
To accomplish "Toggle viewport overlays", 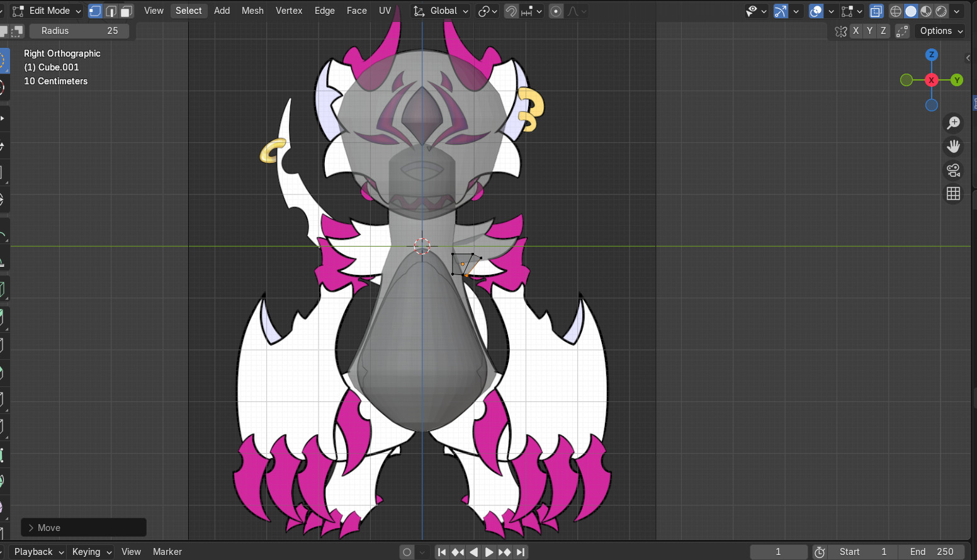I will coord(816,11).
